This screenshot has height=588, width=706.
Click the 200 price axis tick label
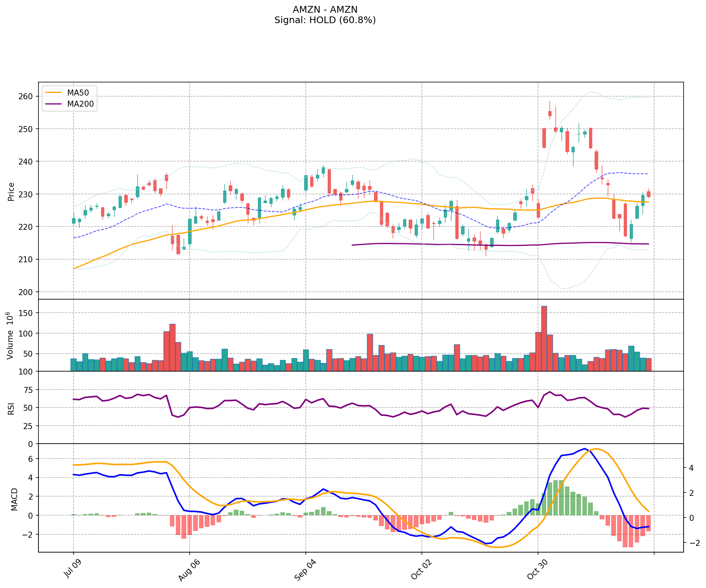tap(26, 292)
